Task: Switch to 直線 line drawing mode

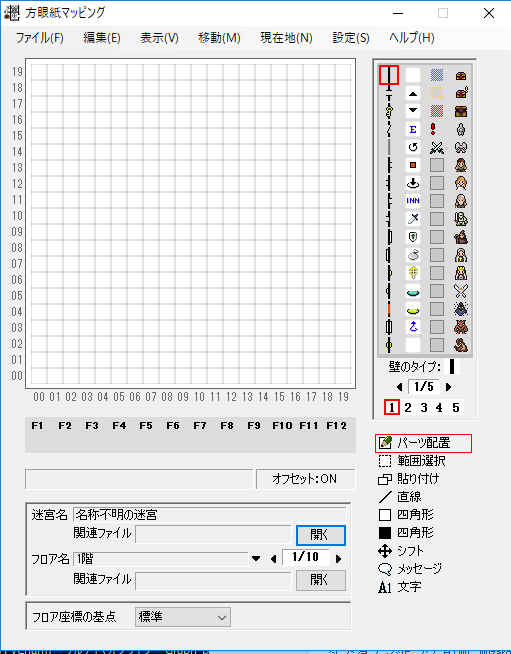Action: coord(400,497)
